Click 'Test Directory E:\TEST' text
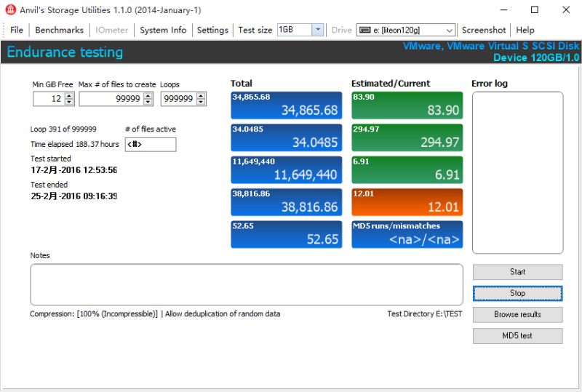Viewport: 582px width, 392px height. pos(425,314)
